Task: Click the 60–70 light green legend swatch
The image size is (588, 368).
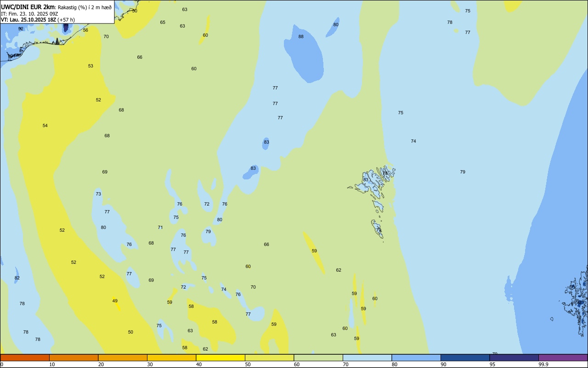Action: pyautogui.click(x=318, y=357)
